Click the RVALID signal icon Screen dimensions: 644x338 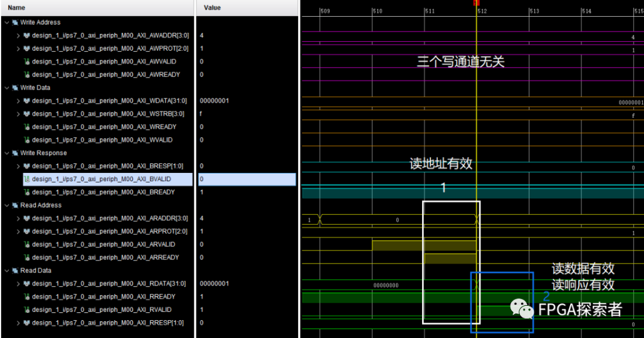point(27,310)
